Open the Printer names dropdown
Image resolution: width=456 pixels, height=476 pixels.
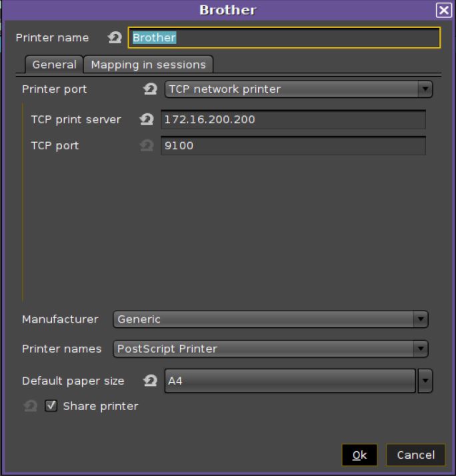[420, 348]
